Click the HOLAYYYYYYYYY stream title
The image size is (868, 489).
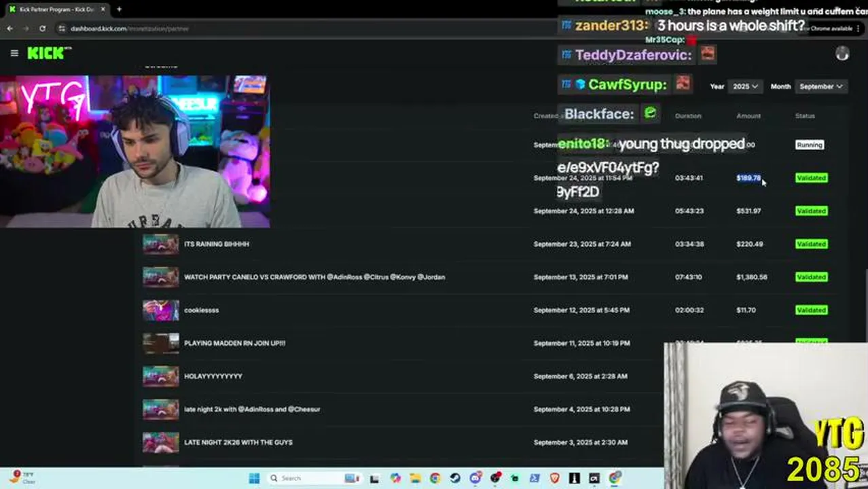pyautogui.click(x=213, y=376)
